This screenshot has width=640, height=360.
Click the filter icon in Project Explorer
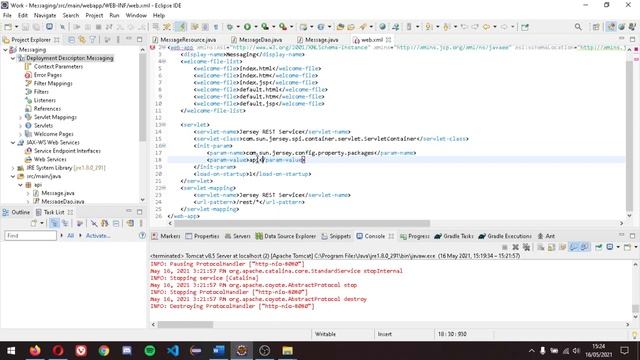tap(93, 40)
